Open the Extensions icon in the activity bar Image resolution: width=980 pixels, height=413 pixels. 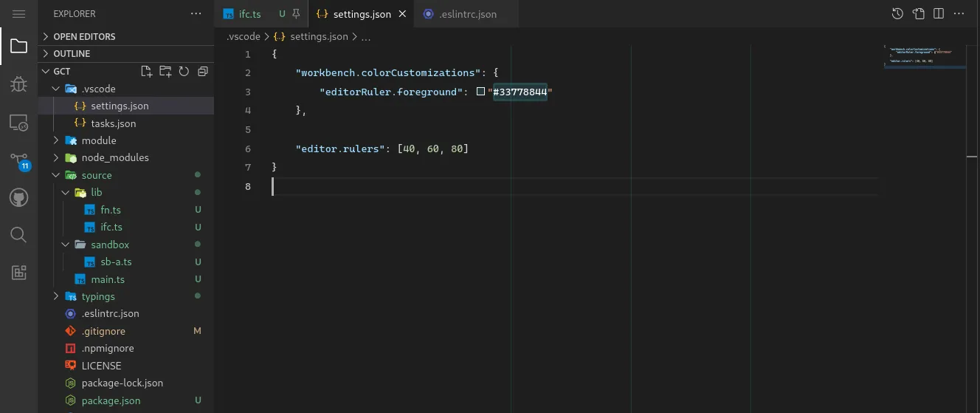(x=18, y=273)
